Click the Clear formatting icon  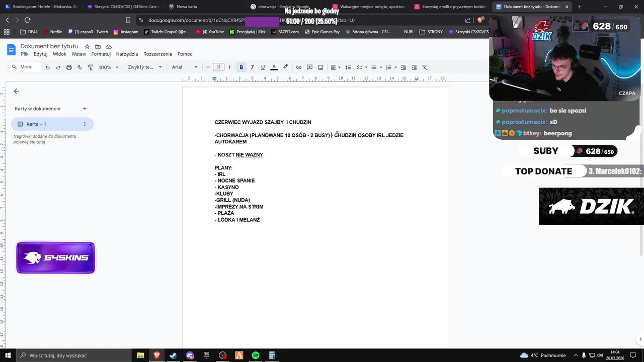tap(425, 67)
